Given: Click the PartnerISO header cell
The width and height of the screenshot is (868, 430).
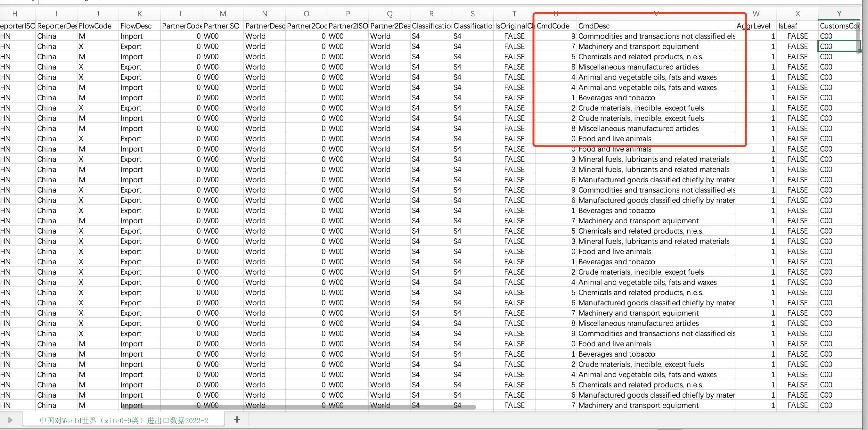Looking at the screenshot, I should click(x=222, y=26).
